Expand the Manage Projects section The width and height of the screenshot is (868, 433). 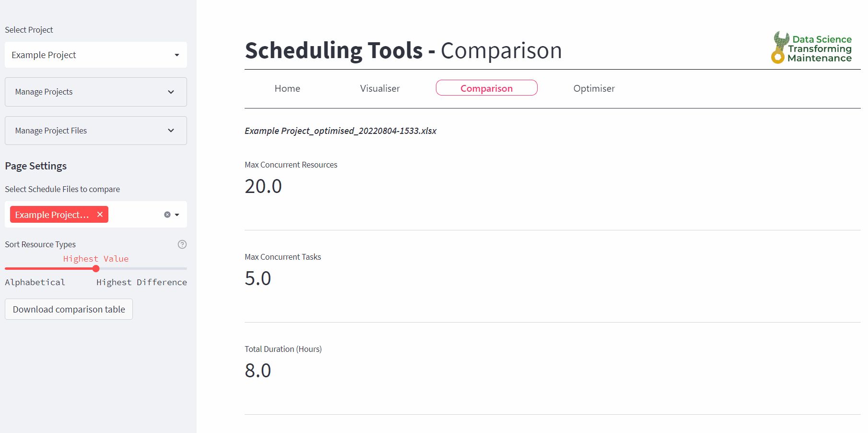[x=96, y=92]
